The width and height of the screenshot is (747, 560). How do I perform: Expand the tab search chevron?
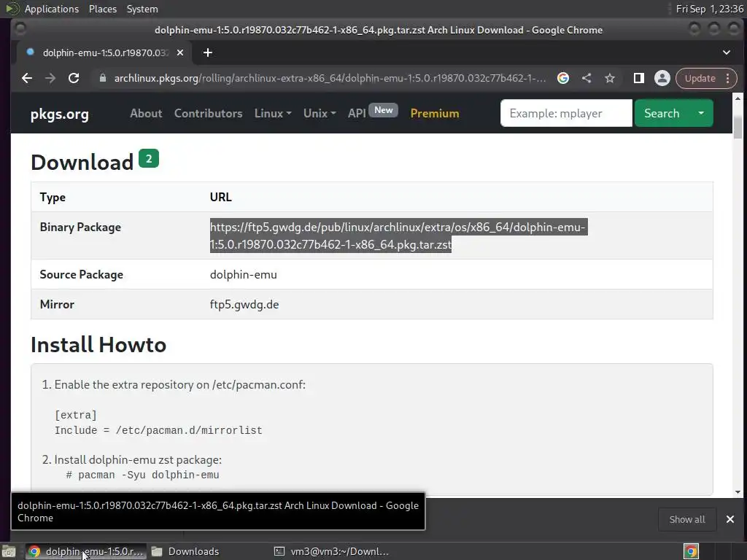(726, 52)
